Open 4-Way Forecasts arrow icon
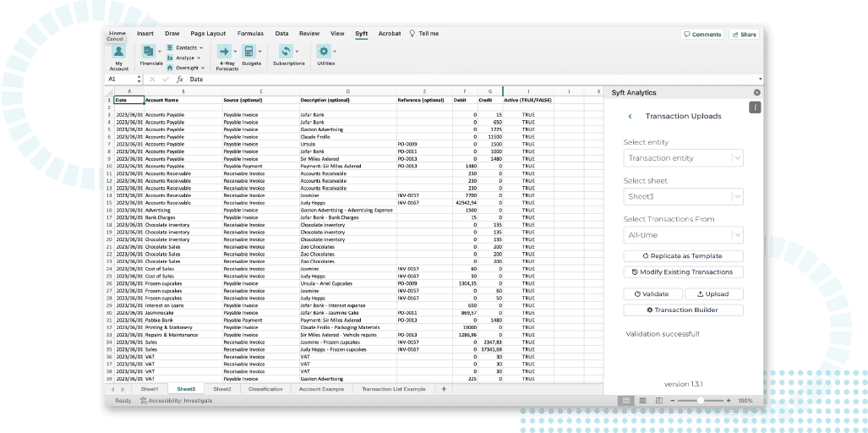The width and height of the screenshot is (868, 433). tap(224, 52)
